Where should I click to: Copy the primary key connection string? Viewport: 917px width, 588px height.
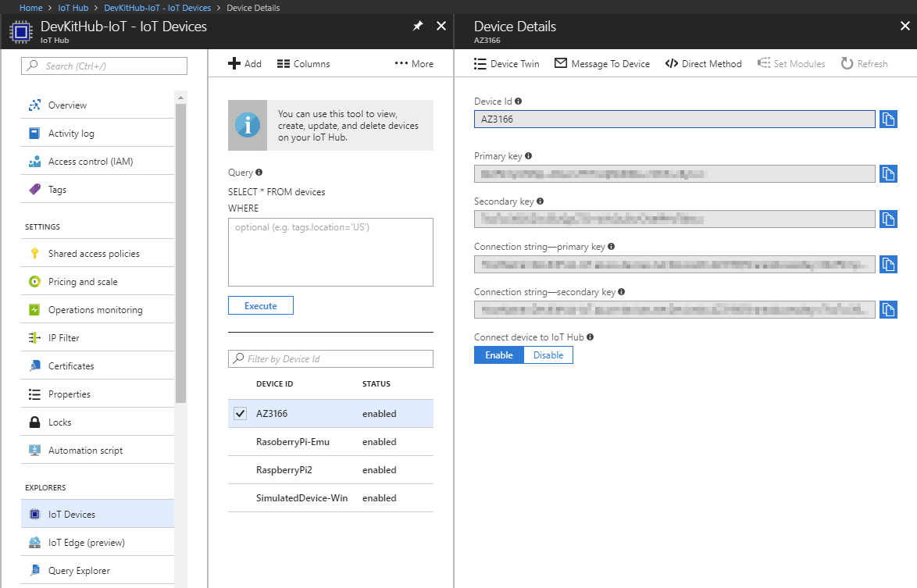click(888, 264)
